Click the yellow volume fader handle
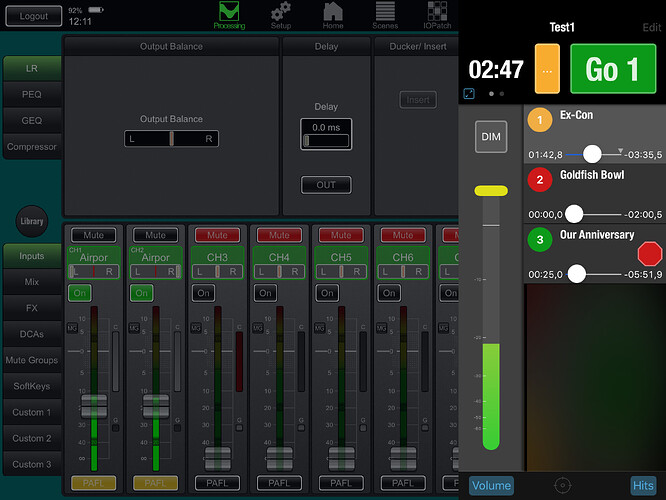This screenshot has width=666, height=500. pyautogui.click(x=491, y=191)
